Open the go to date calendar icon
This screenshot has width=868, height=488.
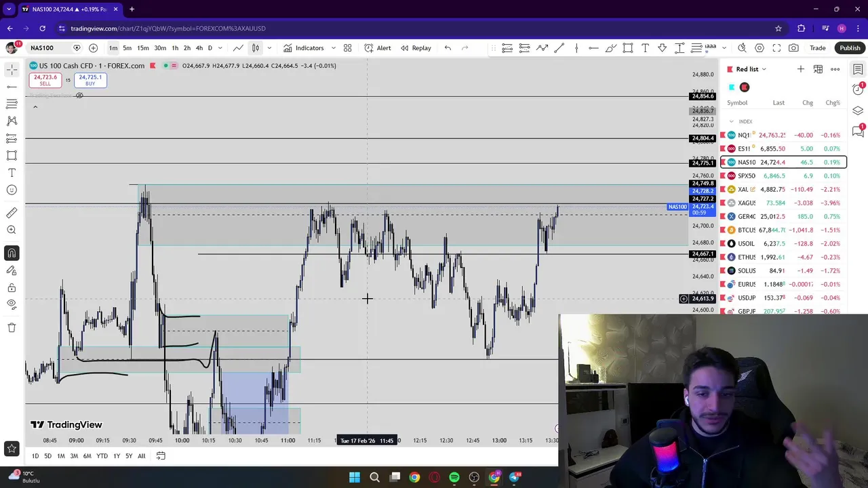pos(161,456)
